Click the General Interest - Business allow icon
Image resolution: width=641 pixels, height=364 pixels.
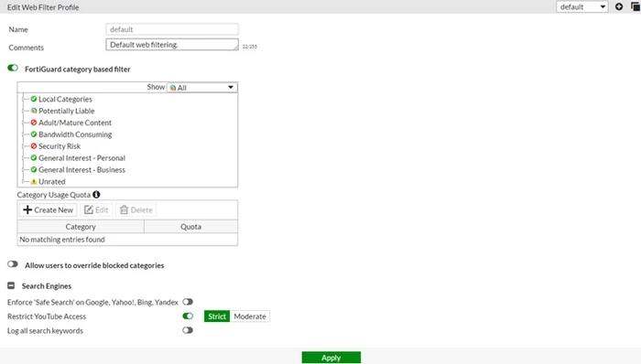coord(34,169)
